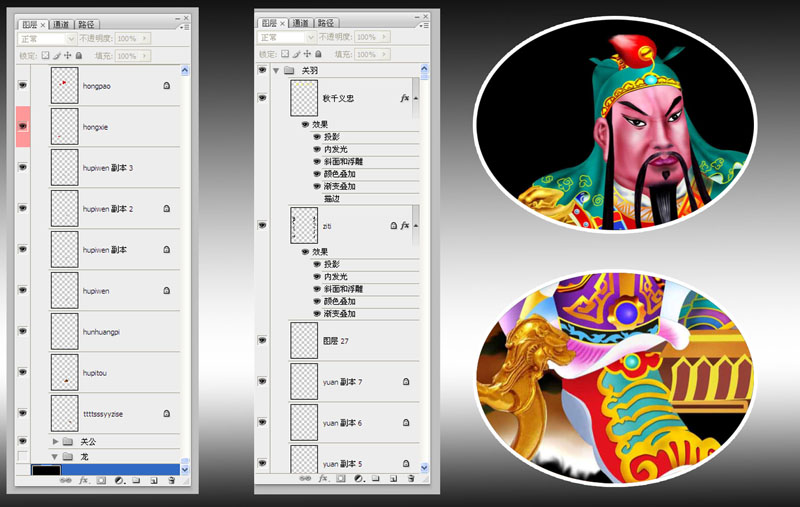Collapse the 龙 group folder
Screen dimensions: 800x507
[x=55, y=457]
